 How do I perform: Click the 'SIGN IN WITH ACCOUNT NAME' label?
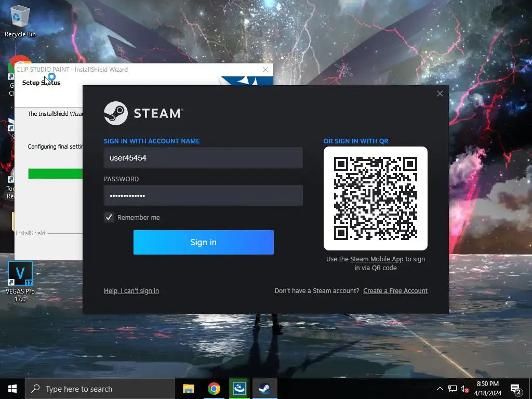(152, 141)
